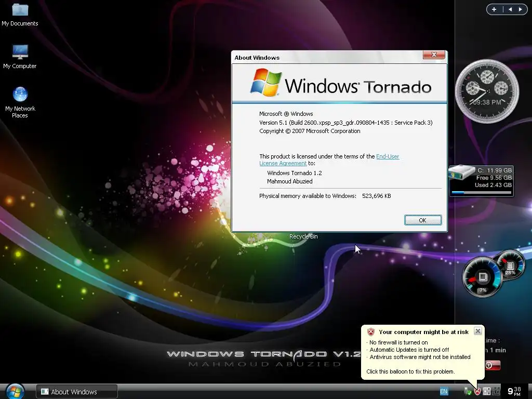The image size is (532, 399).
Task: Click the memory value 523,696 KB
Action: click(376, 196)
